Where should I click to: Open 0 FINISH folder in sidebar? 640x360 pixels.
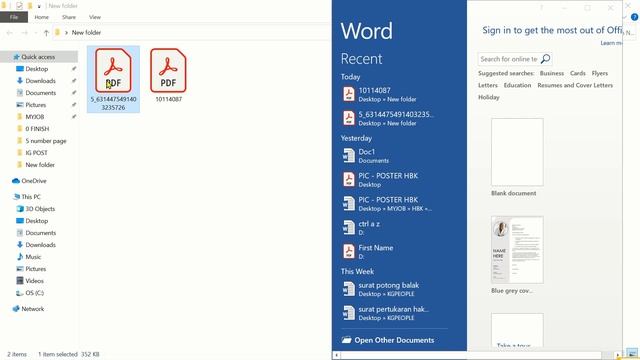point(37,129)
